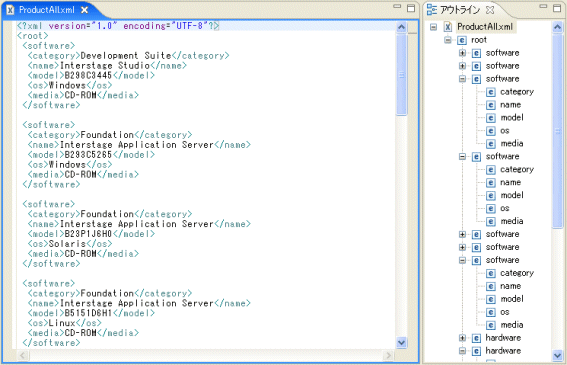Select the last media item in outline
The image size is (567, 365).
click(512, 325)
